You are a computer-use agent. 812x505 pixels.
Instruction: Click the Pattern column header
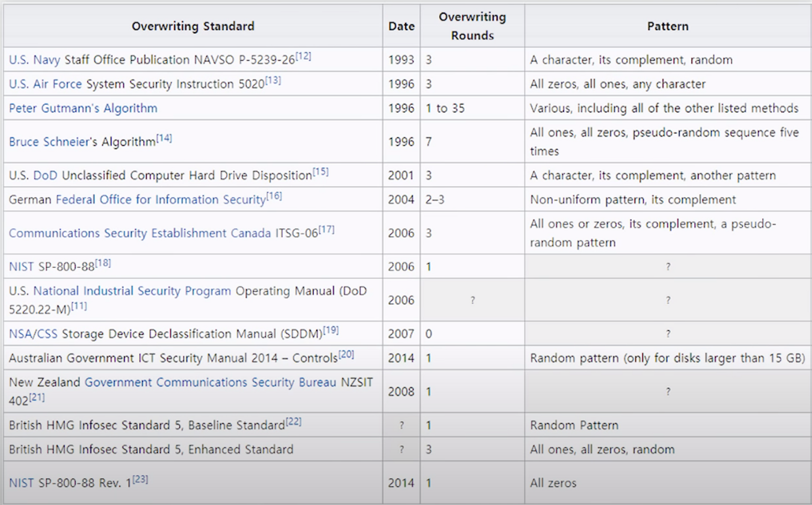click(x=667, y=26)
